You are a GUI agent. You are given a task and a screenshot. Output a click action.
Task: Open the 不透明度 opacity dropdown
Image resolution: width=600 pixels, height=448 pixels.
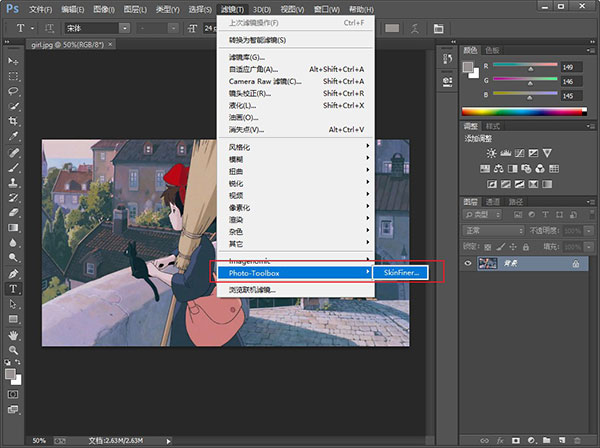click(589, 231)
